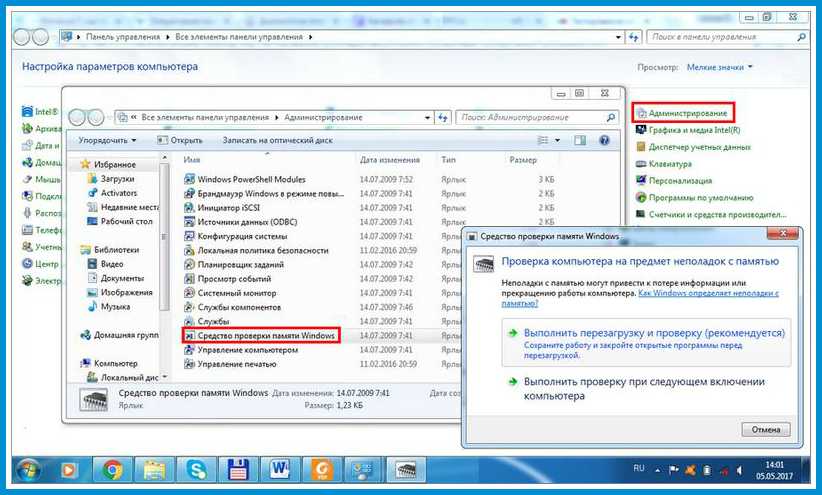Viewport: 822px width, 495px height.
Task: Open Windows PowerShell Modules shortcut
Action: [x=245, y=179]
